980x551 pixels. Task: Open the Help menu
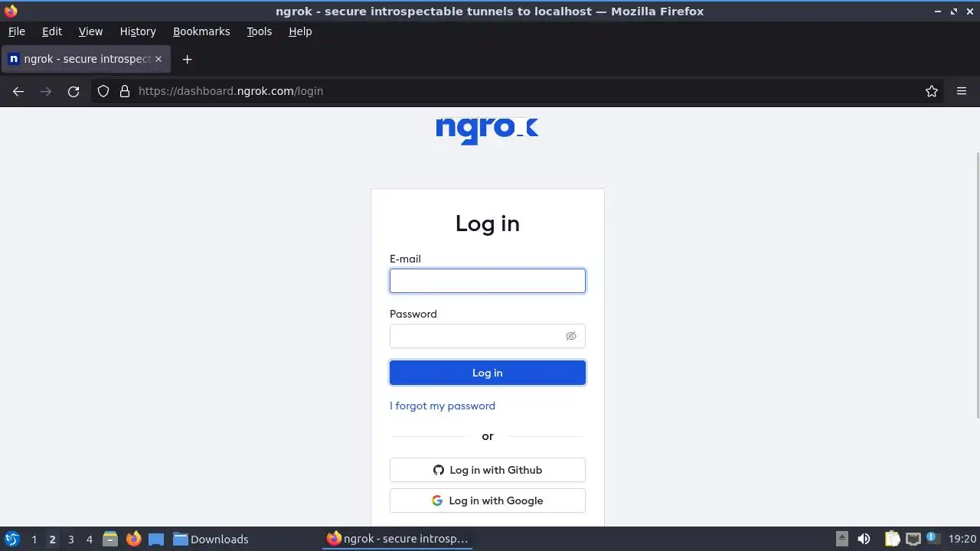tap(300, 31)
